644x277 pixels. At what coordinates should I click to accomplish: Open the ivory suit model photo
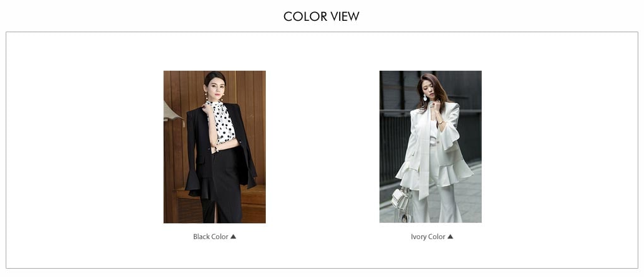(x=431, y=147)
